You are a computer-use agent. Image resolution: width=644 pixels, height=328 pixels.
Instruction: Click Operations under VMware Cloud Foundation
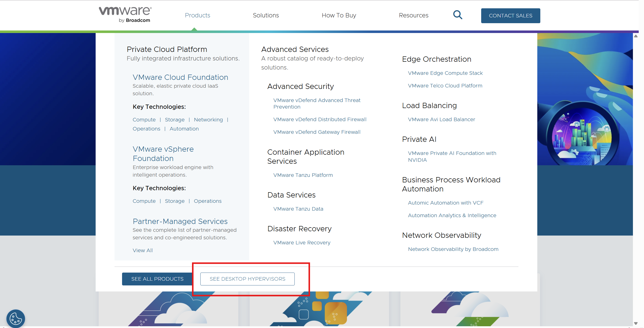146,129
